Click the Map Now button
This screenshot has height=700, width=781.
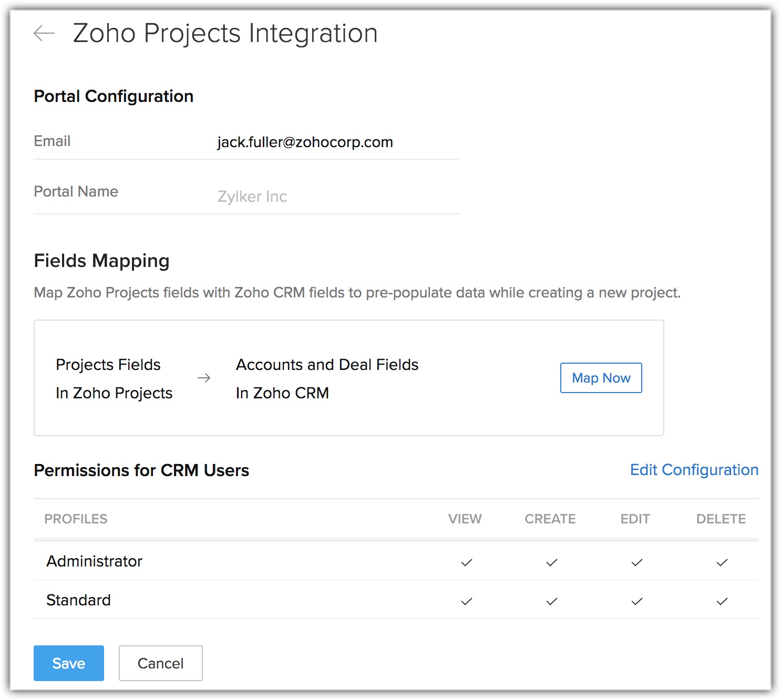601,378
